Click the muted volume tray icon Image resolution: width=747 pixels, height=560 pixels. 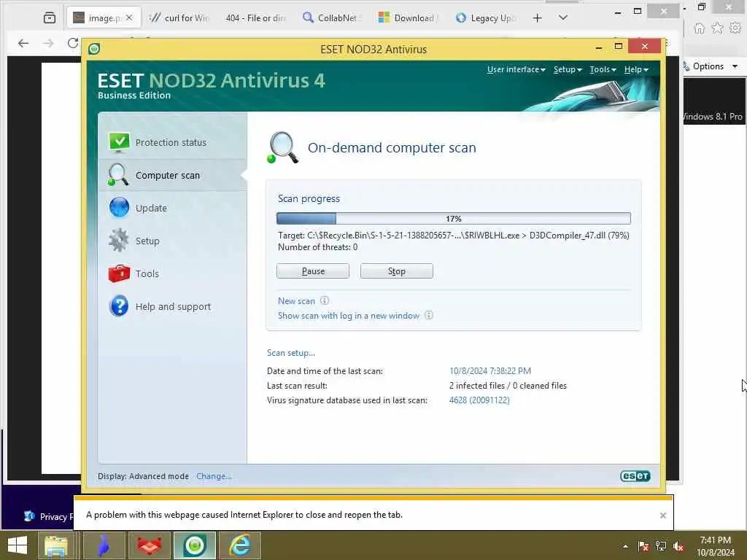pyautogui.click(x=678, y=546)
